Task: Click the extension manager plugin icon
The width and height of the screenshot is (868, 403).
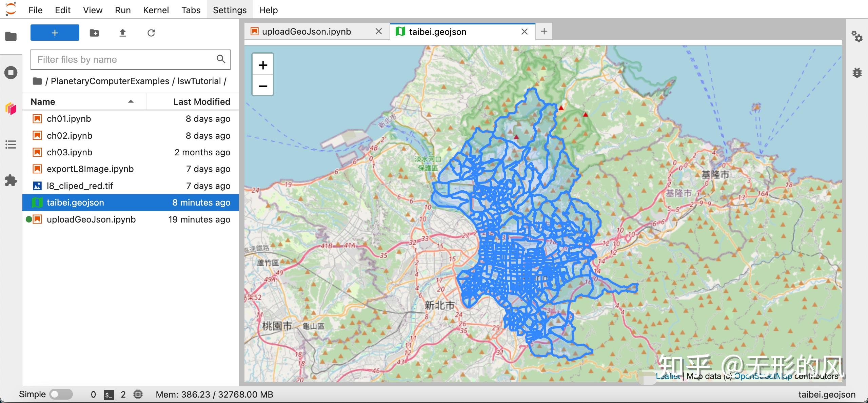Action: [x=11, y=180]
